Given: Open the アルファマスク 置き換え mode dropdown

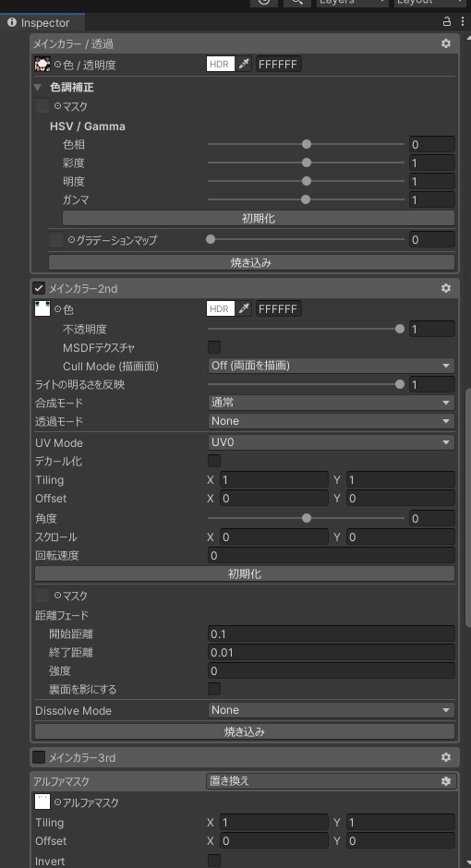Looking at the screenshot, I should (331, 781).
